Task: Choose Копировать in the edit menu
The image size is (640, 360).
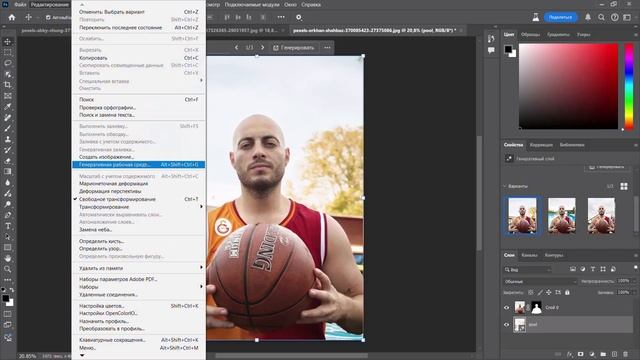Action: click(139, 58)
